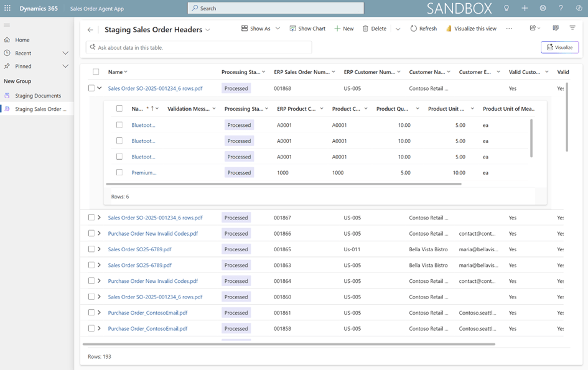Click the lightbulb icon in the header
588x370 pixels.
[506, 8]
